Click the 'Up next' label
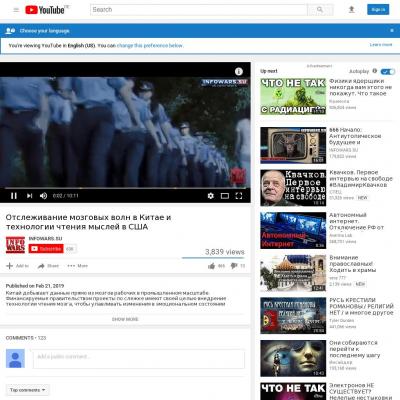This screenshot has width=400, height=400. [269, 71]
